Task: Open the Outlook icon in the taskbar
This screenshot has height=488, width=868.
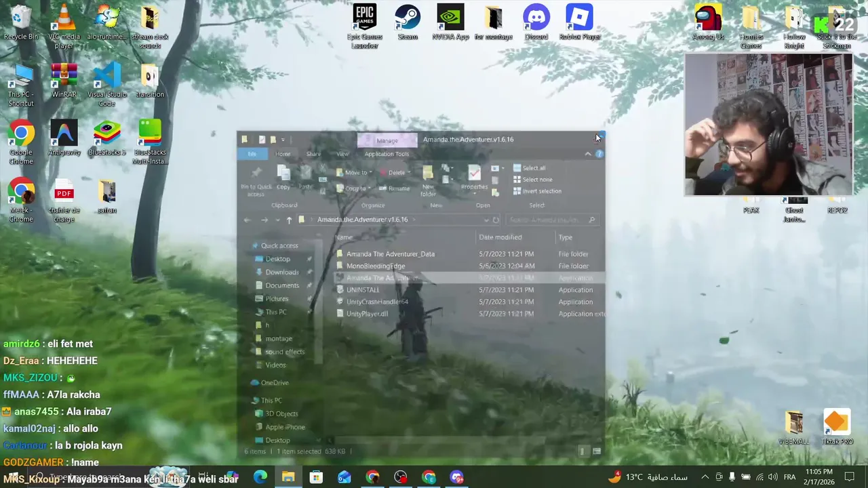Action: 344,477
